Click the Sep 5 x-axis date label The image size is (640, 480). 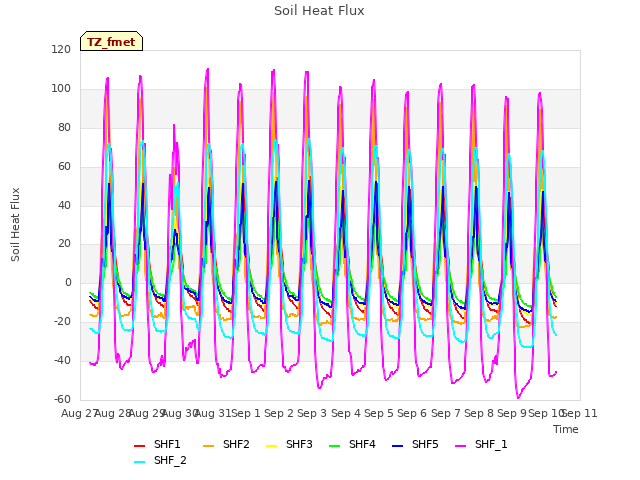tap(379, 413)
